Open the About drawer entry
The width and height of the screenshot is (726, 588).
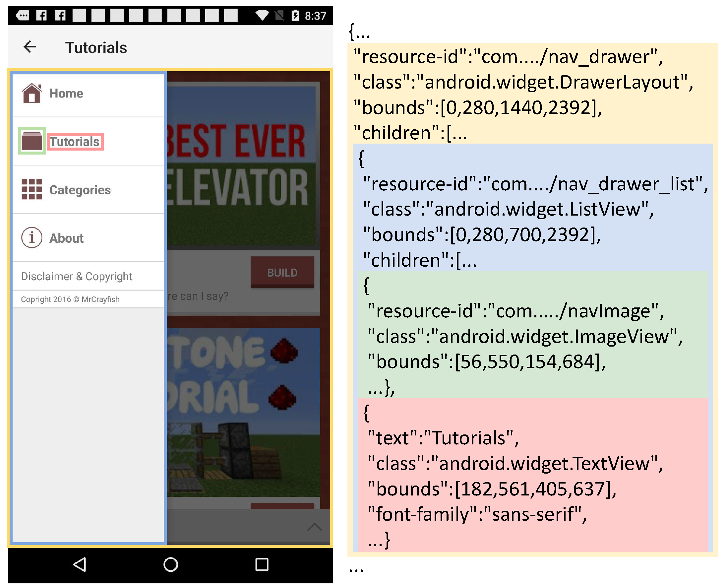(66, 238)
